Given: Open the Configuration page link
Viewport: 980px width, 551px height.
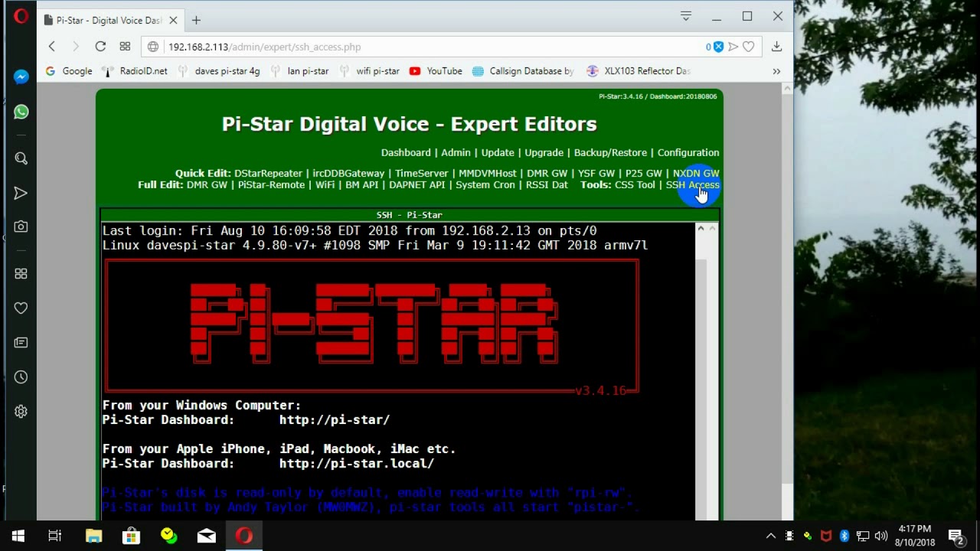Looking at the screenshot, I should [x=688, y=153].
